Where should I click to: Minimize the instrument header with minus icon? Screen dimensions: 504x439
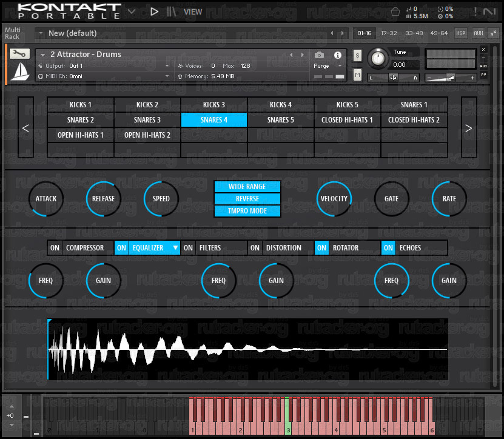click(483, 58)
